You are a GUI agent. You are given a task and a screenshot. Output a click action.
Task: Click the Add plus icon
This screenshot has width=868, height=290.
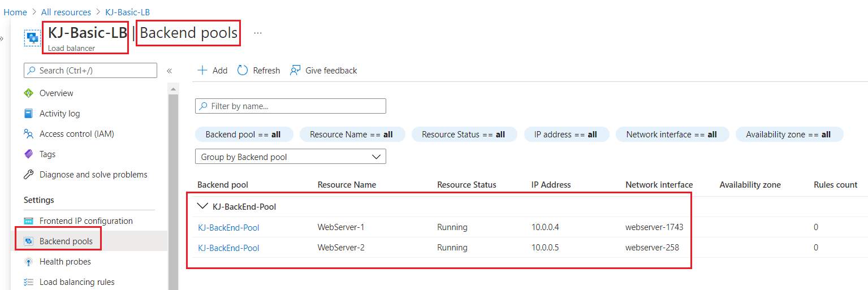coord(202,70)
